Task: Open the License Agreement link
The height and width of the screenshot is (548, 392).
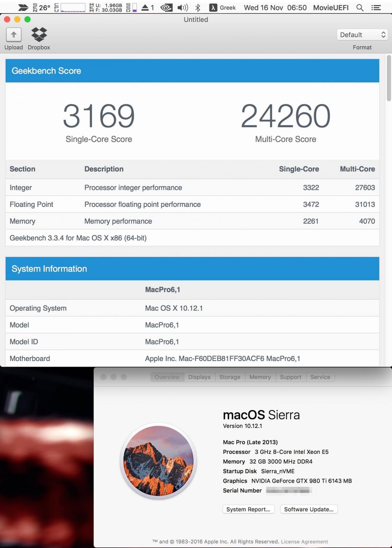Action: pyautogui.click(x=304, y=541)
